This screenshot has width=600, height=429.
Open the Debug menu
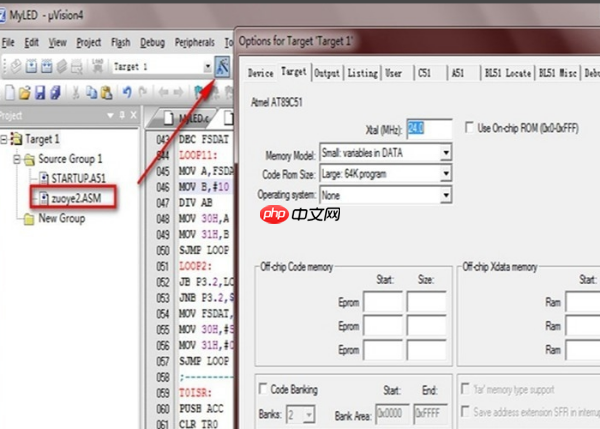coord(152,42)
